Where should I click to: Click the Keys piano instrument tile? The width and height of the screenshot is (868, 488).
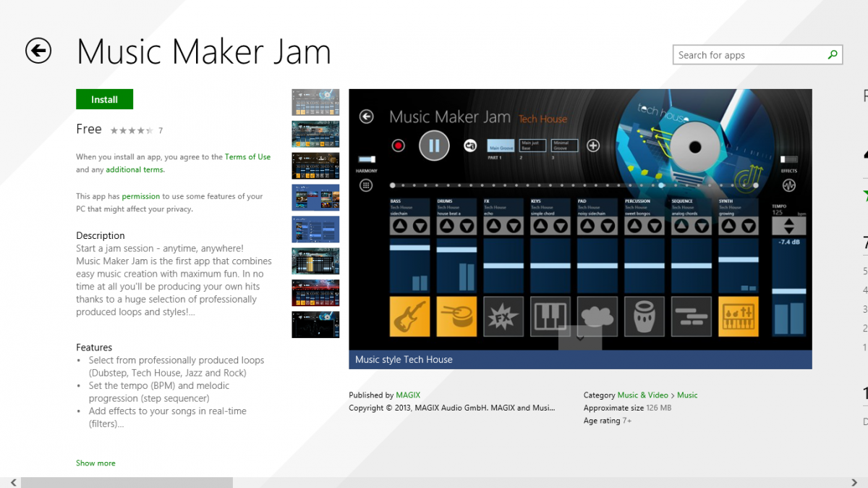[x=550, y=316]
